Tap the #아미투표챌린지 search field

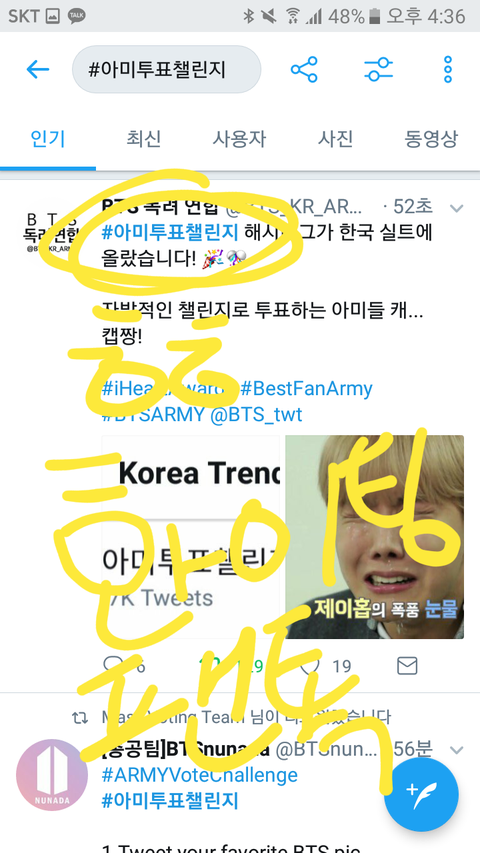coord(167,70)
